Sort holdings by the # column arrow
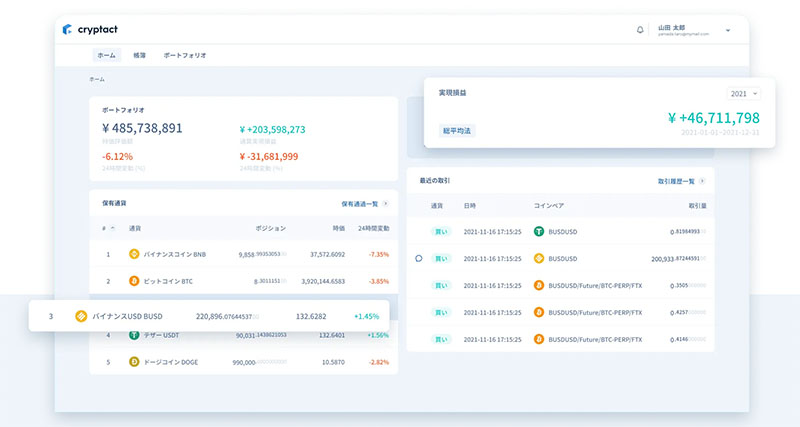 113,229
